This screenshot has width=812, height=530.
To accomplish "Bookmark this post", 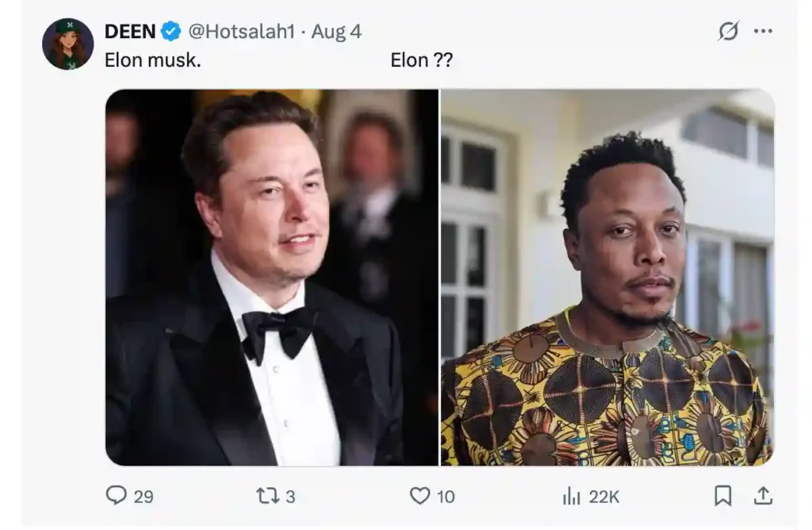I will click(722, 496).
